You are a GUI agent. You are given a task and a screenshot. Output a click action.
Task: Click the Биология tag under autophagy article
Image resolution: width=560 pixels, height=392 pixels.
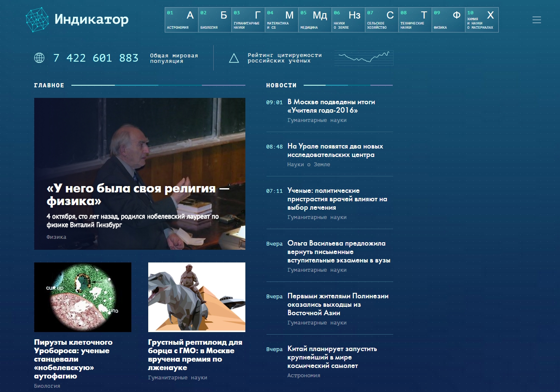tap(47, 386)
